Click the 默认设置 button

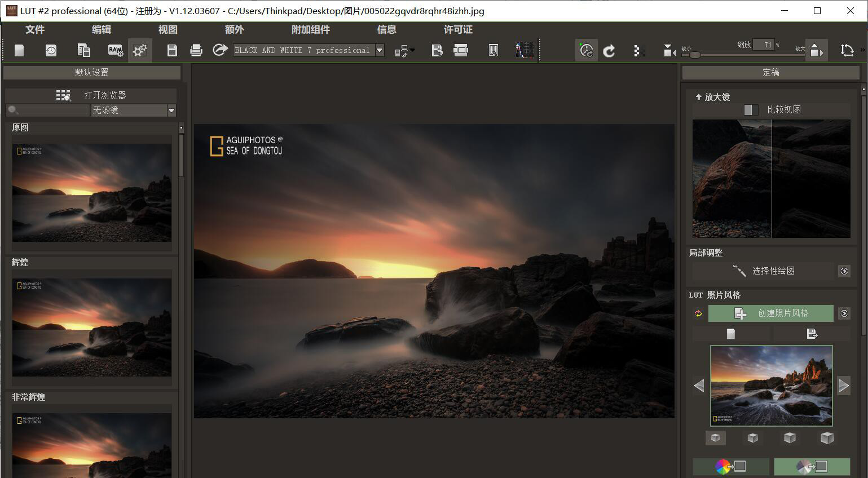(92, 72)
